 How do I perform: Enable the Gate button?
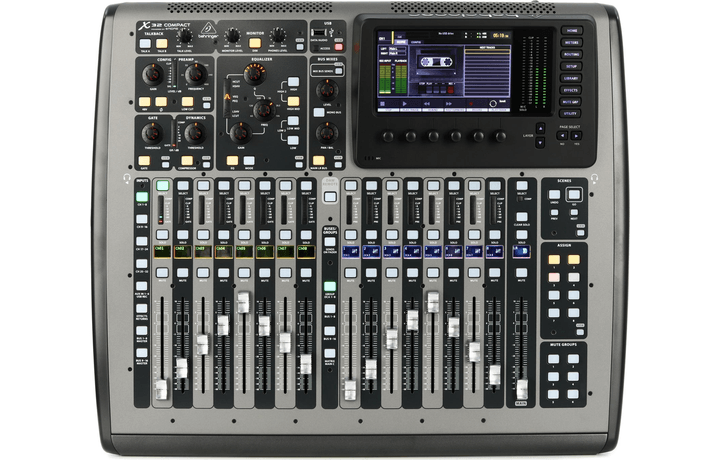pyautogui.click(x=144, y=160)
